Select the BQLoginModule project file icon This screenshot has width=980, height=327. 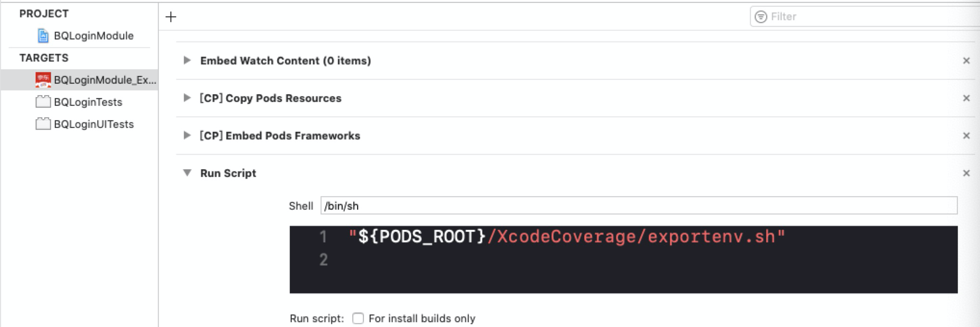coord(43,36)
